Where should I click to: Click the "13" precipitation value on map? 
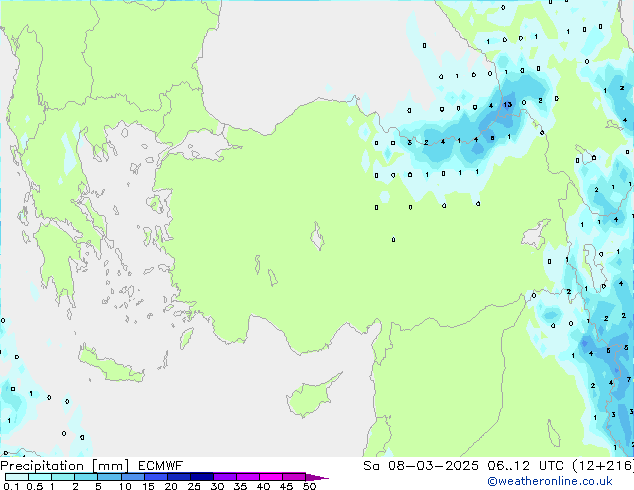click(507, 105)
